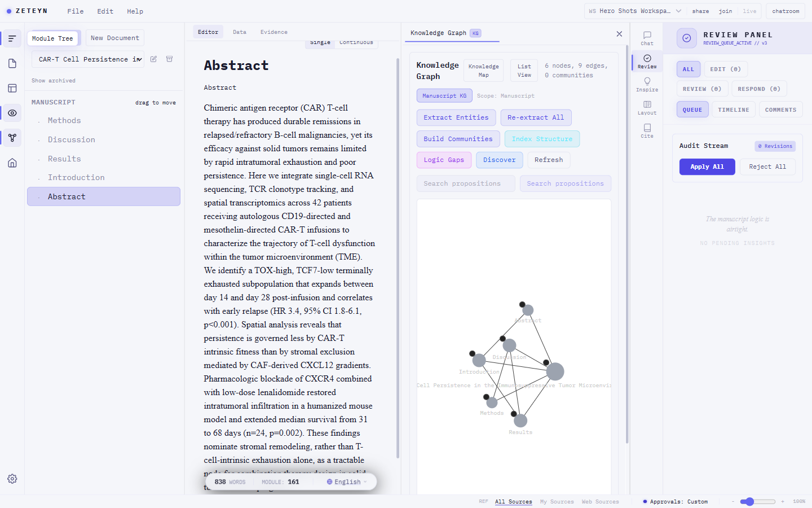The height and width of the screenshot is (508, 812).
Task: Click the New Document button
Action: 115,38
